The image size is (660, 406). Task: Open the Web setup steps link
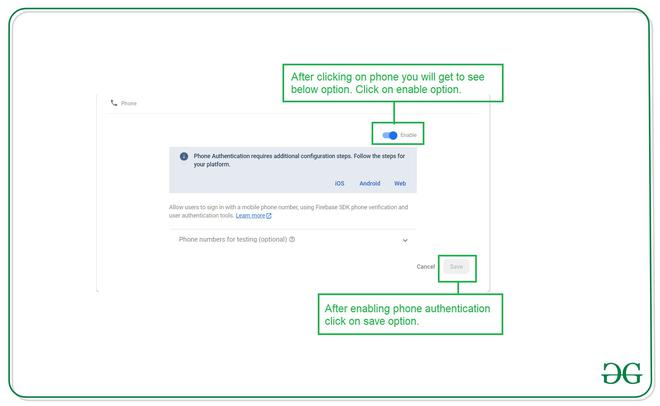(x=400, y=183)
